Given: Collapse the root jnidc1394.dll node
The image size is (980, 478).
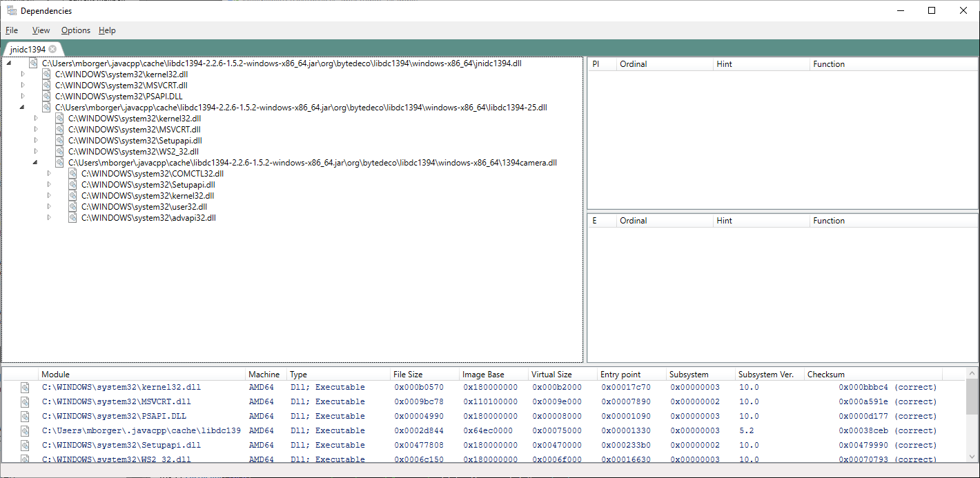Looking at the screenshot, I should [8, 63].
